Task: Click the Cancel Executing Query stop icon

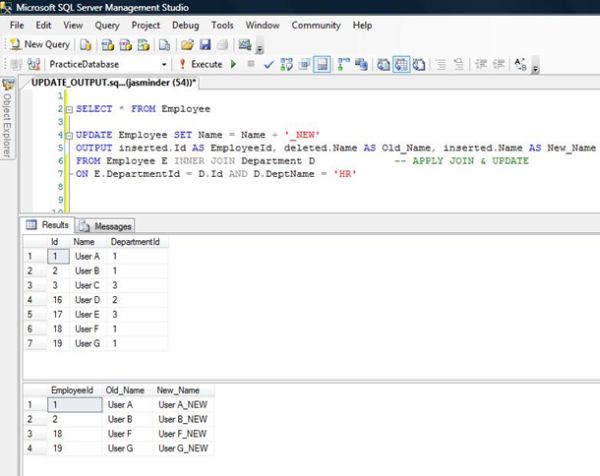Action: click(x=251, y=64)
